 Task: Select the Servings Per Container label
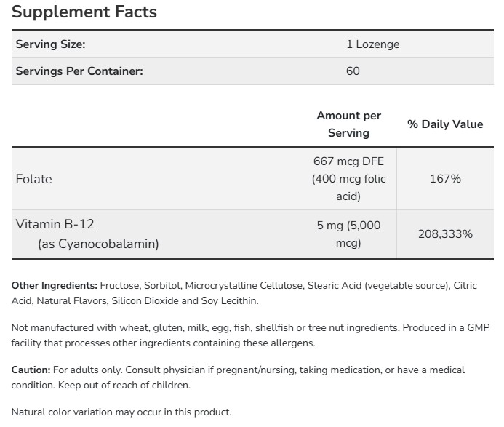tap(79, 71)
